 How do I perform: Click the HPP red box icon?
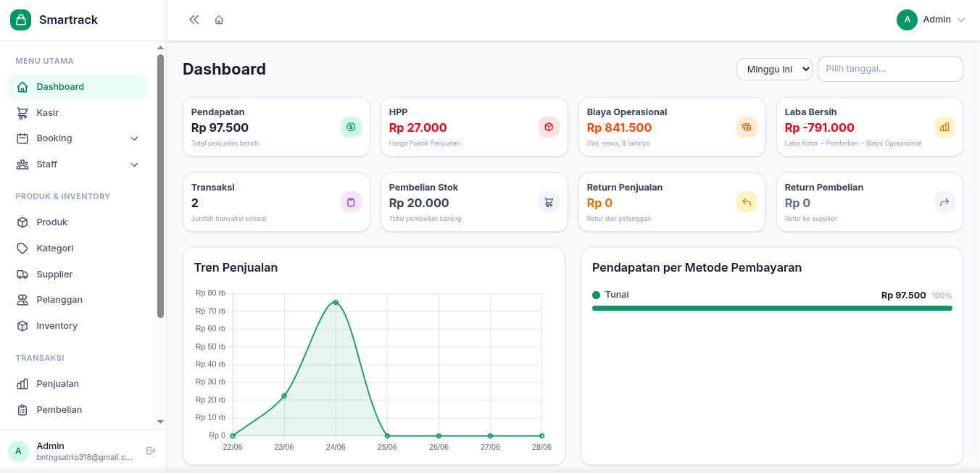point(549,127)
